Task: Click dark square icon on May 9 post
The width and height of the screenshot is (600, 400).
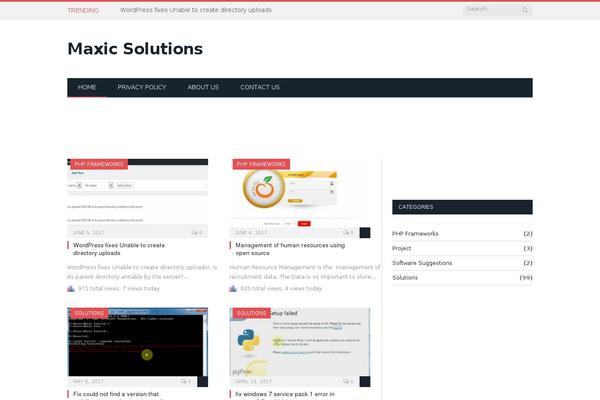Action: tap(203, 382)
